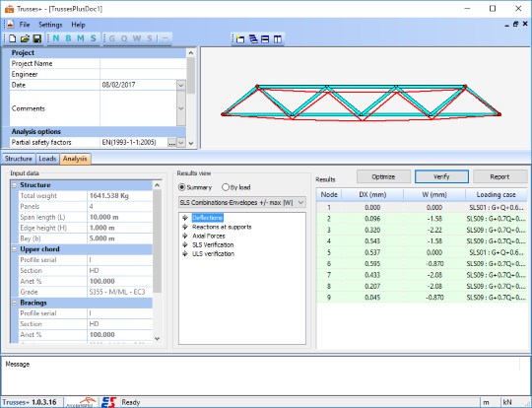
Task: Toggle the M display toolbar button
Action: [81, 38]
